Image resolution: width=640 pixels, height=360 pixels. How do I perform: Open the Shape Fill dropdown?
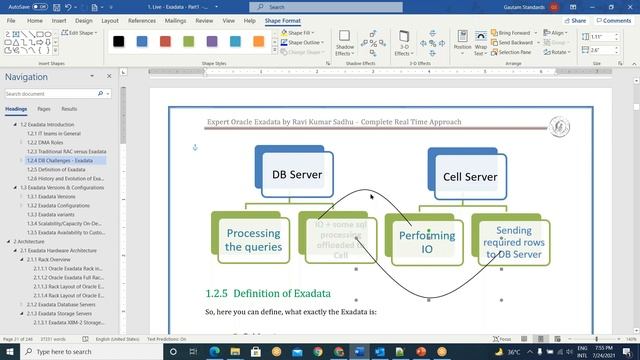pyautogui.click(x=298, y=33)
